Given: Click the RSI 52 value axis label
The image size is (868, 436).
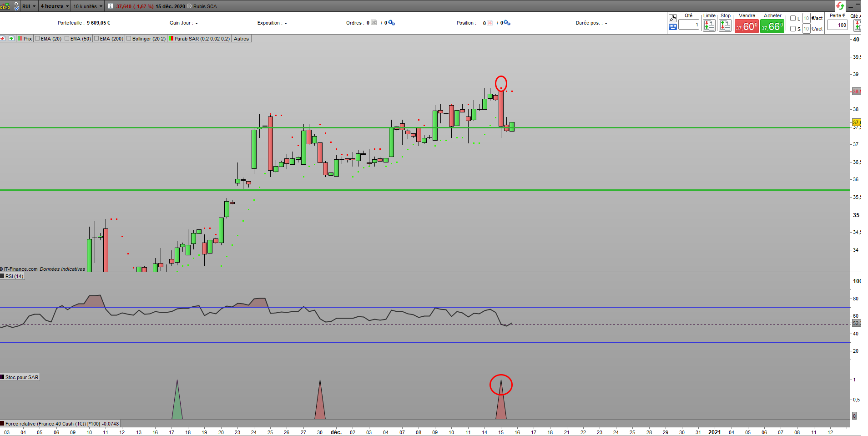Looking at the screenshot, I should [x=856, y=323].
